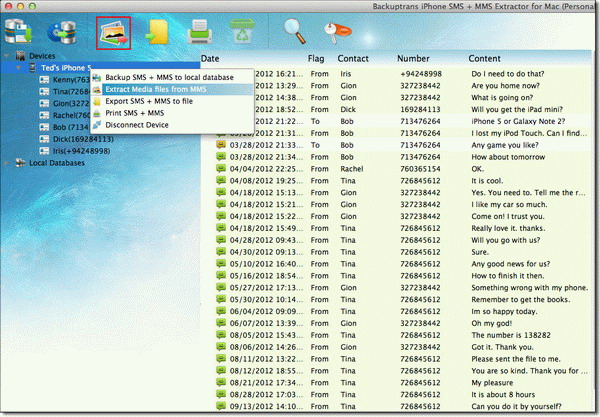Expand the Local Databases node arrow
The width and height of the screenshot is (600, 417).
[6, 163]
